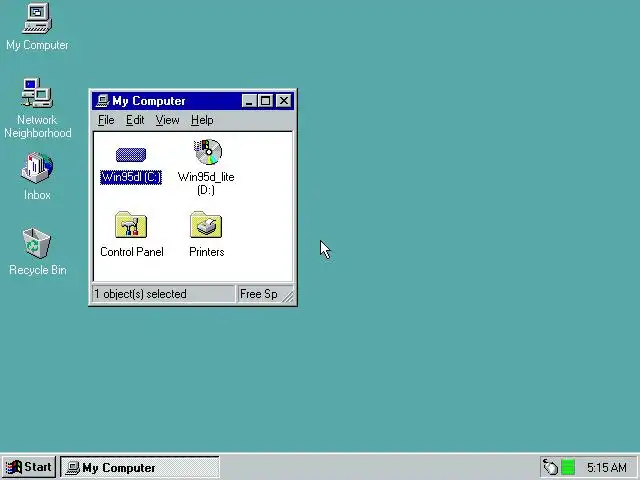This screenshot has width=640, height=480.
Task: Click the 'Control Panel' label text
Action: [131, 252]
